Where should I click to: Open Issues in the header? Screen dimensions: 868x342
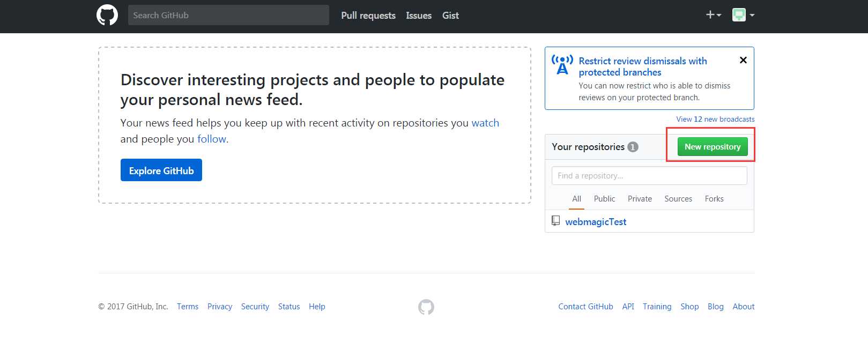419,16
